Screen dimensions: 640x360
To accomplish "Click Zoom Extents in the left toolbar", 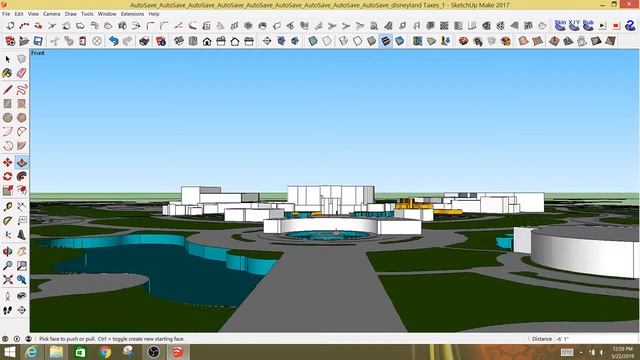I will point(7,280).
